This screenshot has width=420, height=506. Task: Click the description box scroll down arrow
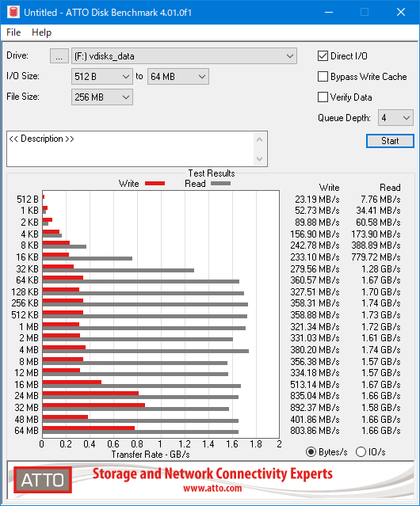pyautogui.click(x=259, y=158)
